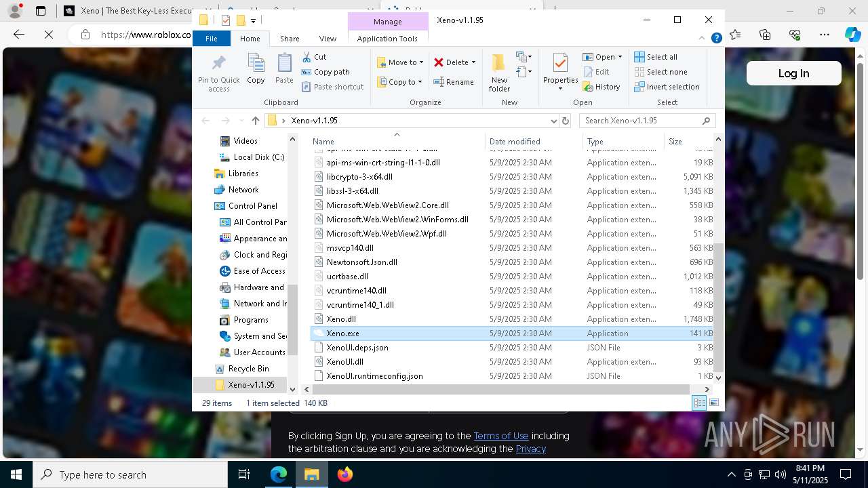Click the Explorer Help question icon
This screenshot has height=488, width=868.
pos(716,39)
